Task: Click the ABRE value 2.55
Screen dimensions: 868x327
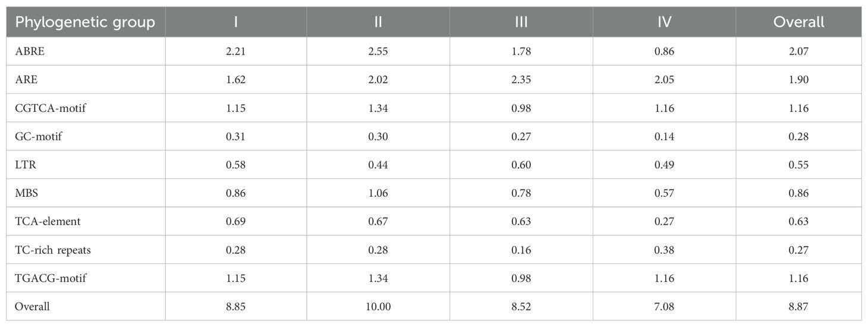Action: pos(378,51)
